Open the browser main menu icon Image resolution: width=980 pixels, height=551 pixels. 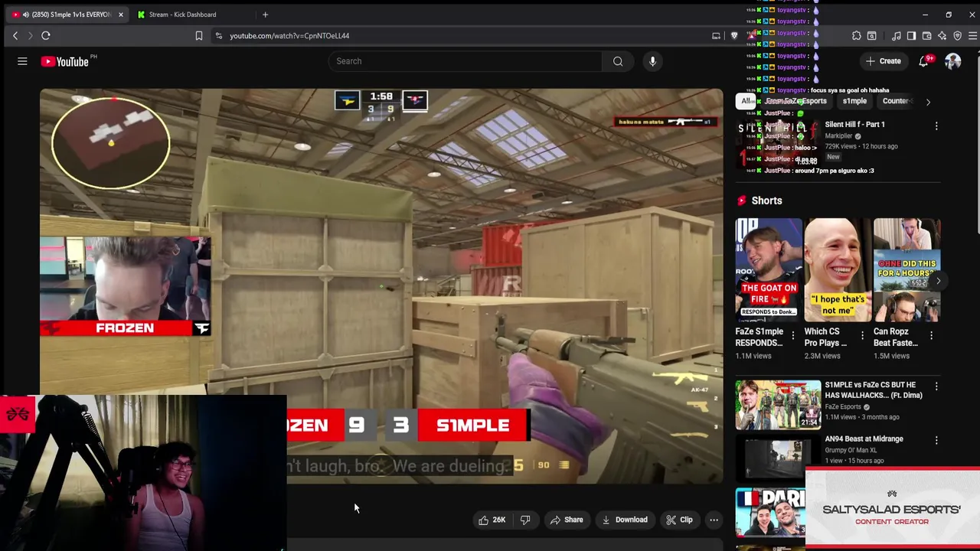(972, 35)
